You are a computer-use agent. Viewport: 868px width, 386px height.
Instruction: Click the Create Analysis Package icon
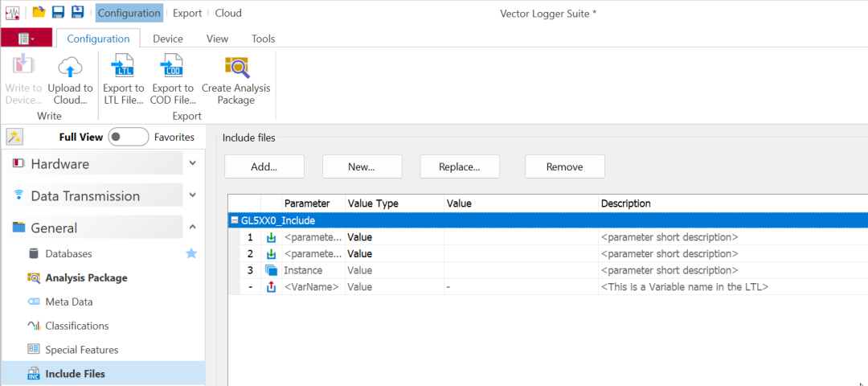tap(237, 67)
